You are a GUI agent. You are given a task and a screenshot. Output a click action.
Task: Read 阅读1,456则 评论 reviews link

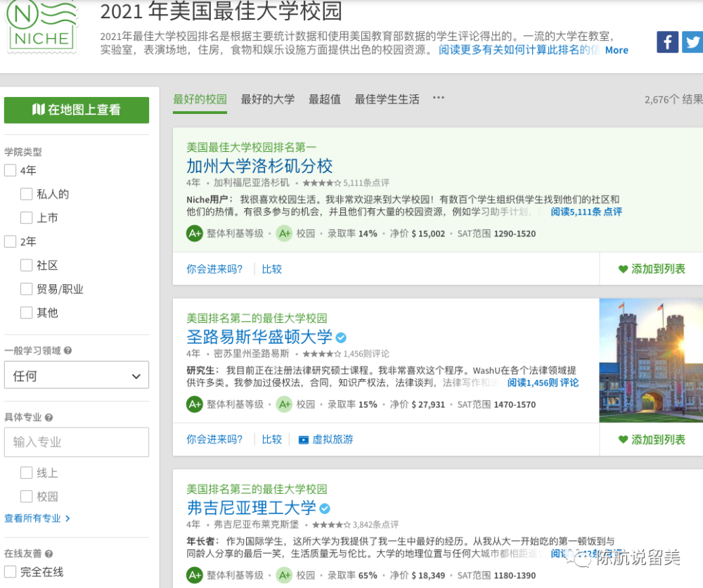point(543,383)
